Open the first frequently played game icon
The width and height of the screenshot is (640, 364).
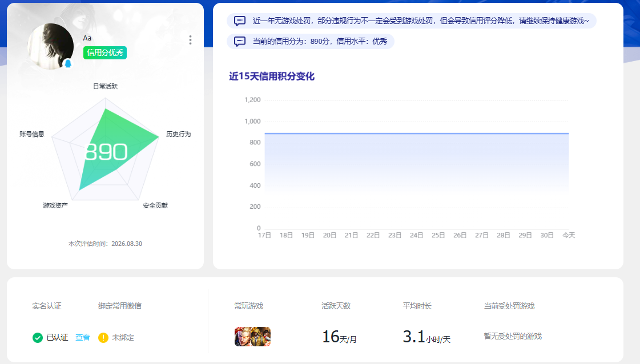click(x=243, y=337)
